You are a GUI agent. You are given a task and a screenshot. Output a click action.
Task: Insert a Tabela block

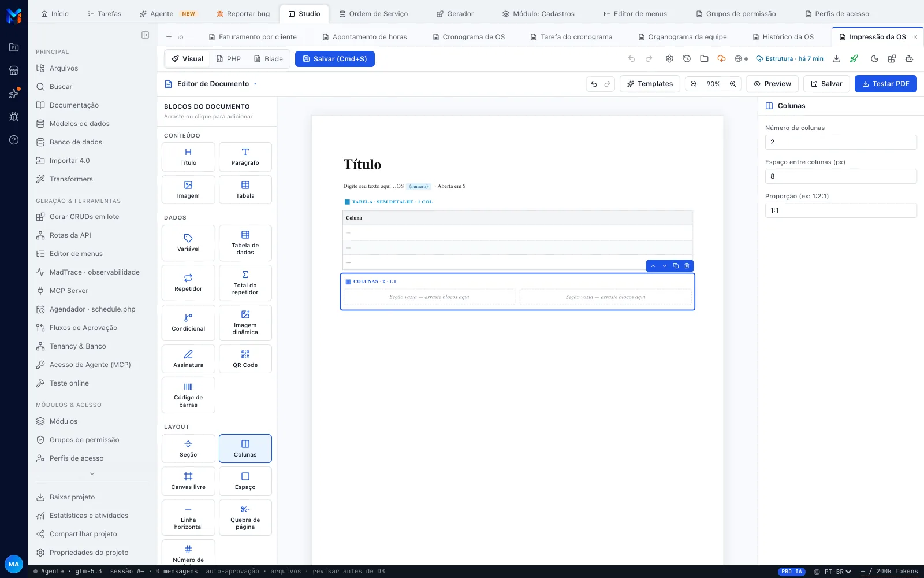tap(245, 190)
